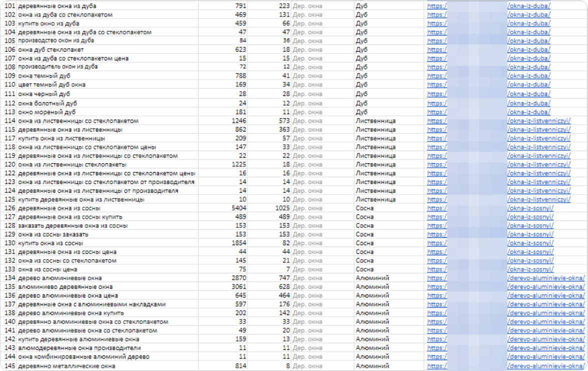Select the cell "окна из сосны цена"

click(x=47, y=269)
